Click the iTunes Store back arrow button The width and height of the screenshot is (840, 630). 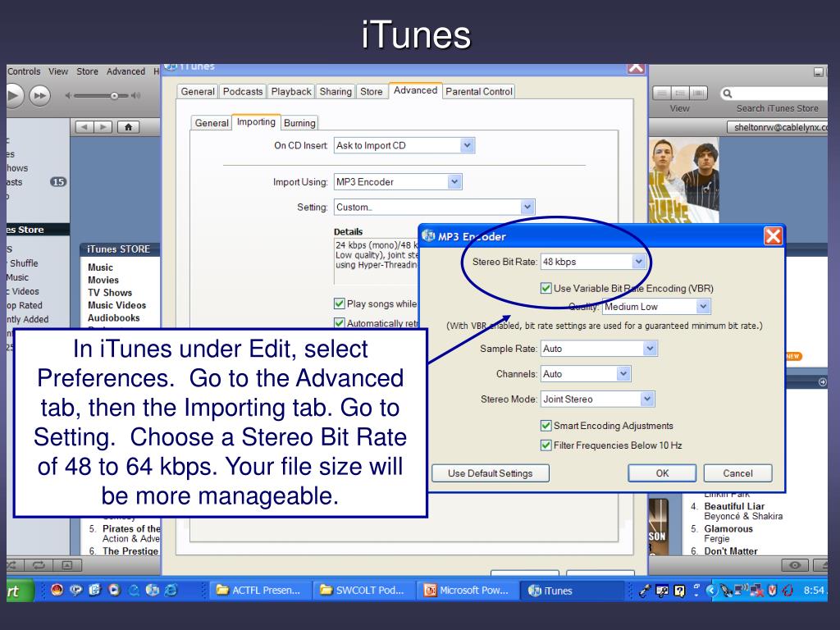(84, 127)
